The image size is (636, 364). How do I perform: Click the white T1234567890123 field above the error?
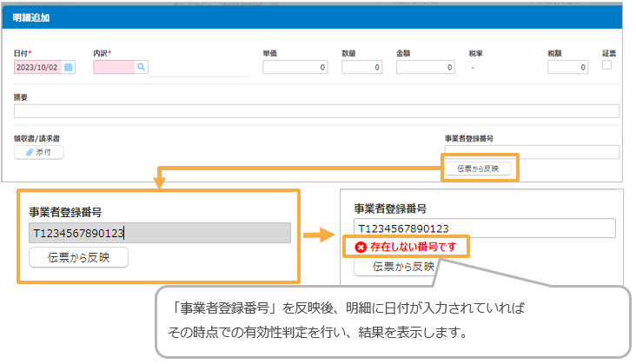coord(484,228)
